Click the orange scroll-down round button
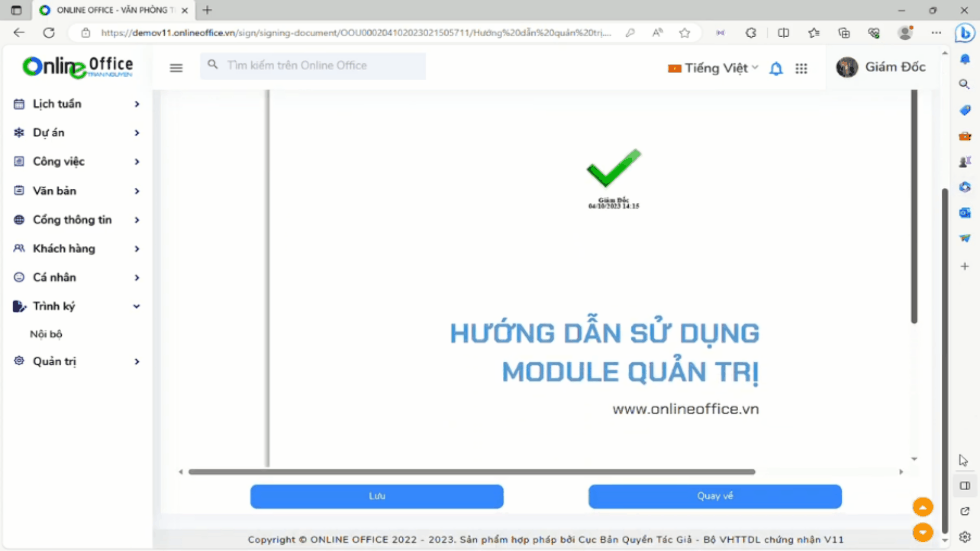Screen dimensions: 980x551 pyautogui.click(x=922, y=532)
